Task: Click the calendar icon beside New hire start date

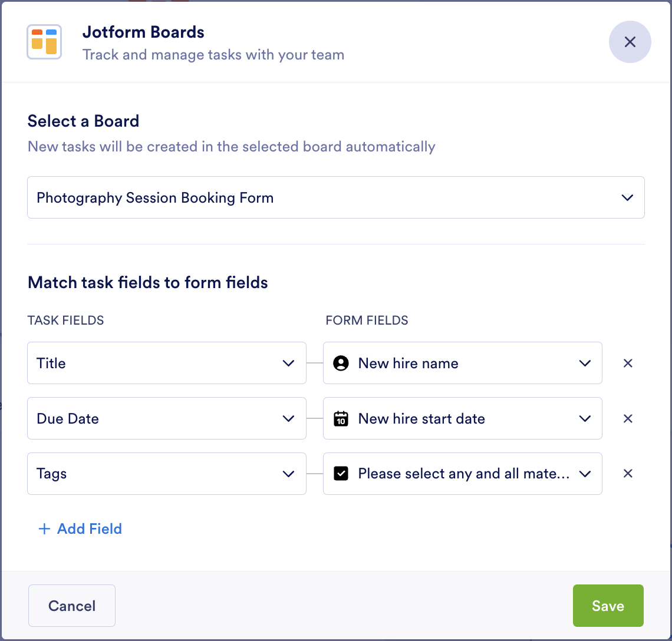Action: point(341,419)
